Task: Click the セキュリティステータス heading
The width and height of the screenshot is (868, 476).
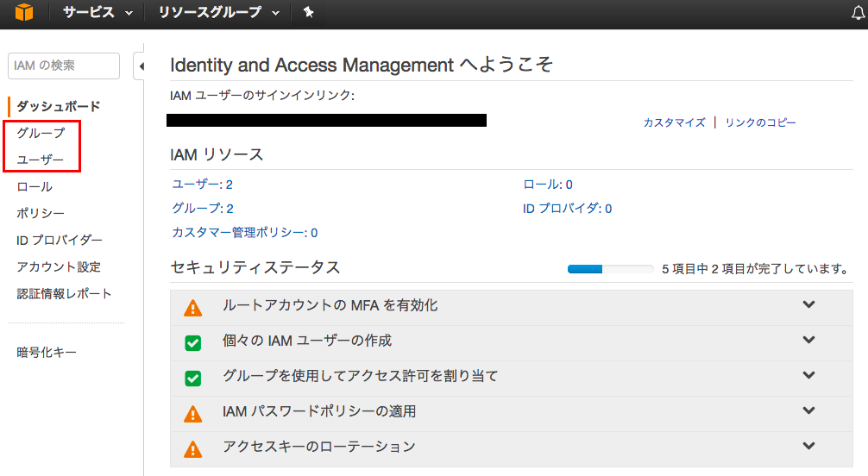Action: click(255, 267)
